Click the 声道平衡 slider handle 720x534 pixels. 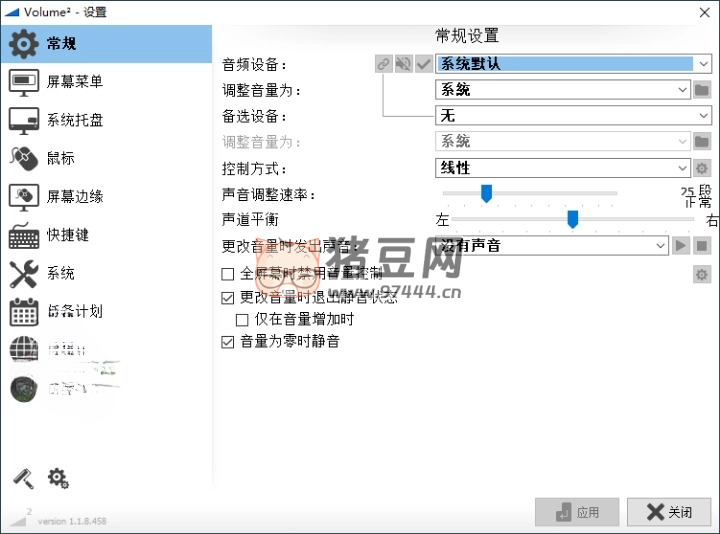(573, 219)
